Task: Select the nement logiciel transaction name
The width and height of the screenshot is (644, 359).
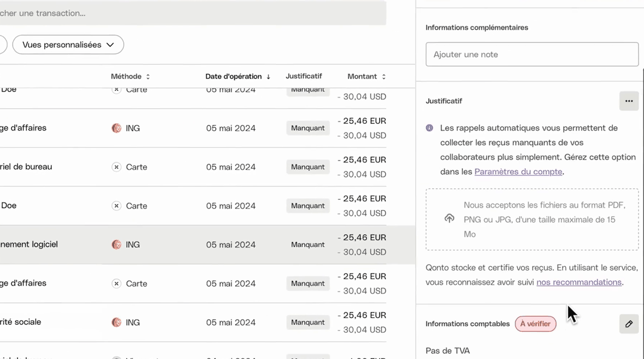Action: (29, 244)
